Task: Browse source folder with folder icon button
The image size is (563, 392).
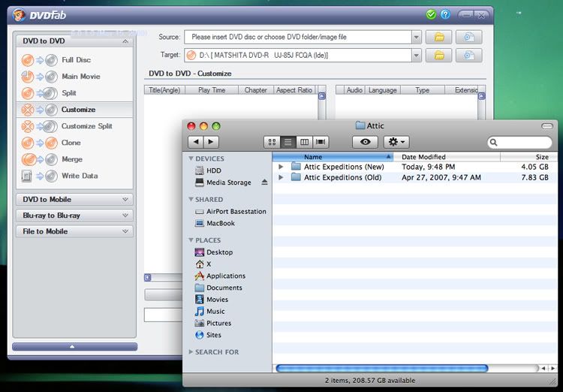Action: (x=439, y=37)
